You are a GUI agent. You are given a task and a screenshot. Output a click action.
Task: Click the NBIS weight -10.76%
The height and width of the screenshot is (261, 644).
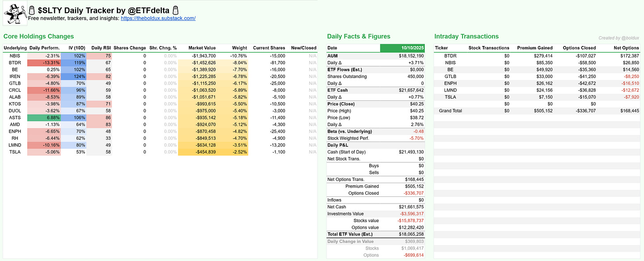click(238, 56)
